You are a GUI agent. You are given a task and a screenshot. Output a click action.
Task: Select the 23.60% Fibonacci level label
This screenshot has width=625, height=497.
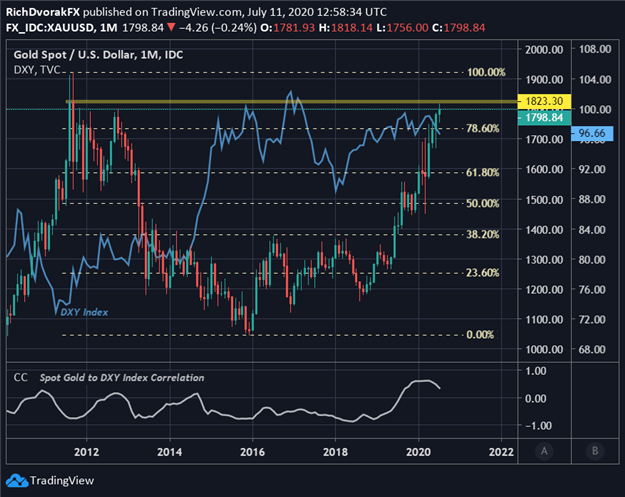pyautogui.click(x=483, y=273)
